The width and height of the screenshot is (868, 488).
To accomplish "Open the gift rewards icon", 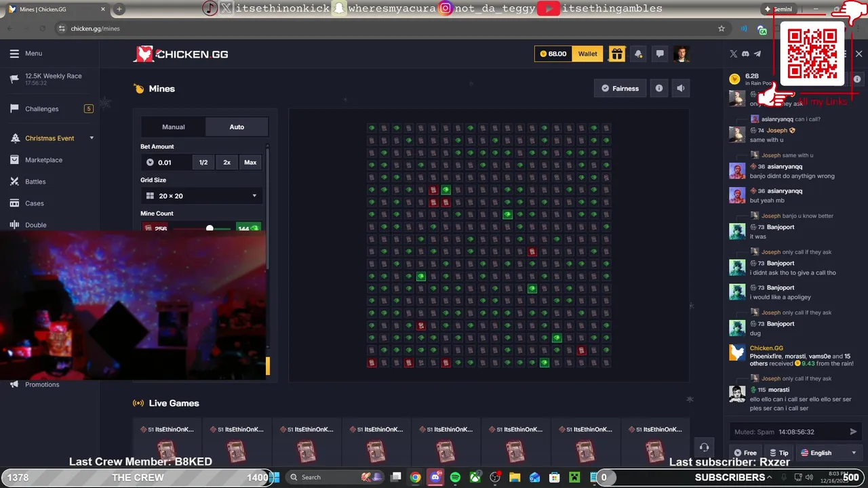I will click(616, 54).
